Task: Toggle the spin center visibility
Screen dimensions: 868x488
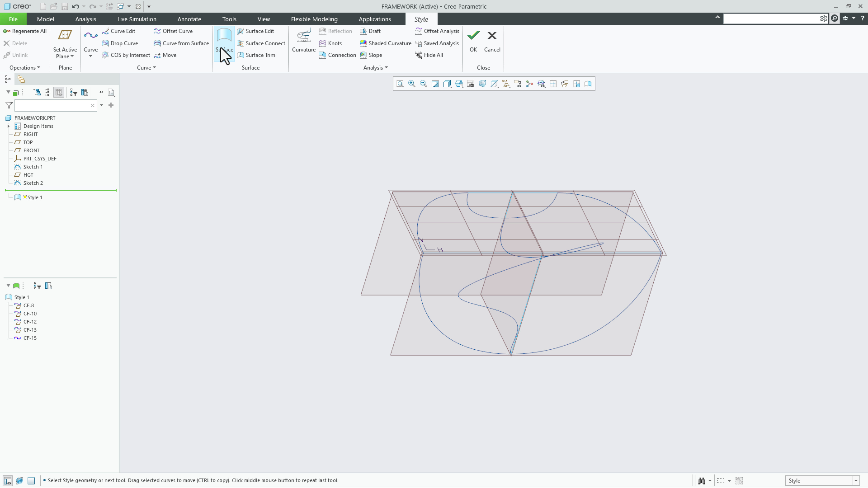Action: [x=529, y=84]
